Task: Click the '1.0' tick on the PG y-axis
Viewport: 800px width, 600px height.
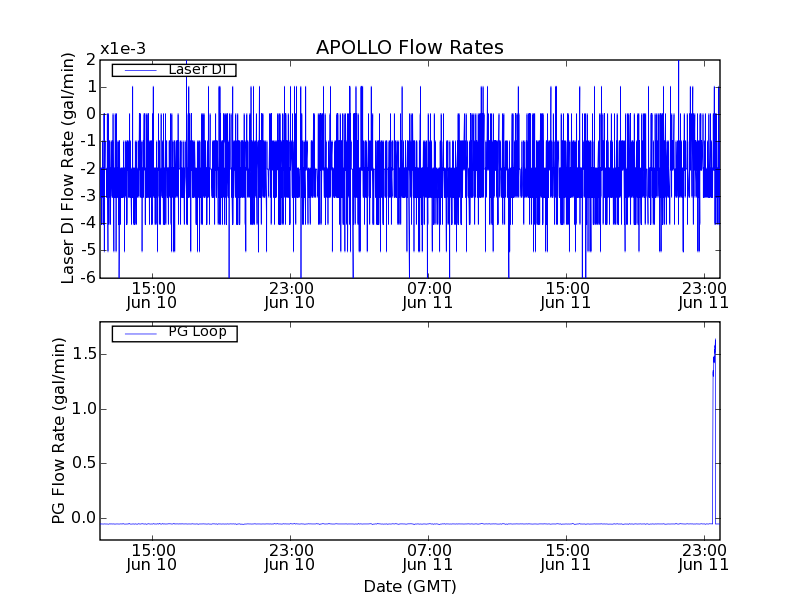Action: click(84, 409)
